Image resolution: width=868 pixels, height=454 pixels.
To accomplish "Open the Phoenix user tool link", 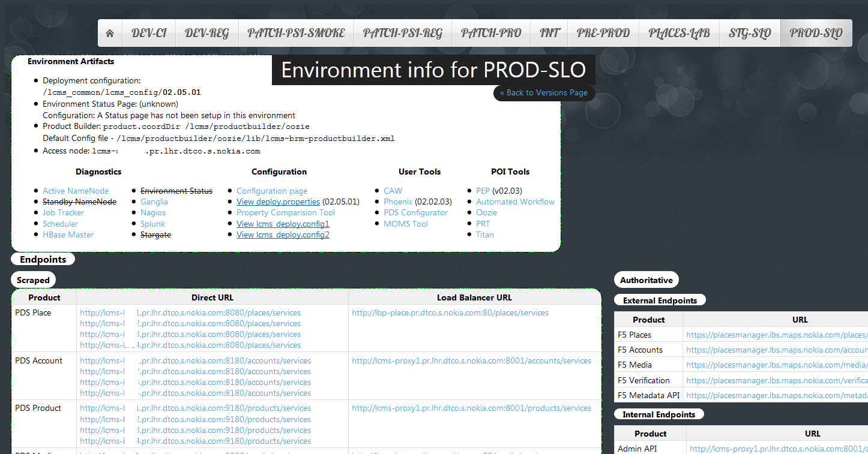I will coord(398,202).
